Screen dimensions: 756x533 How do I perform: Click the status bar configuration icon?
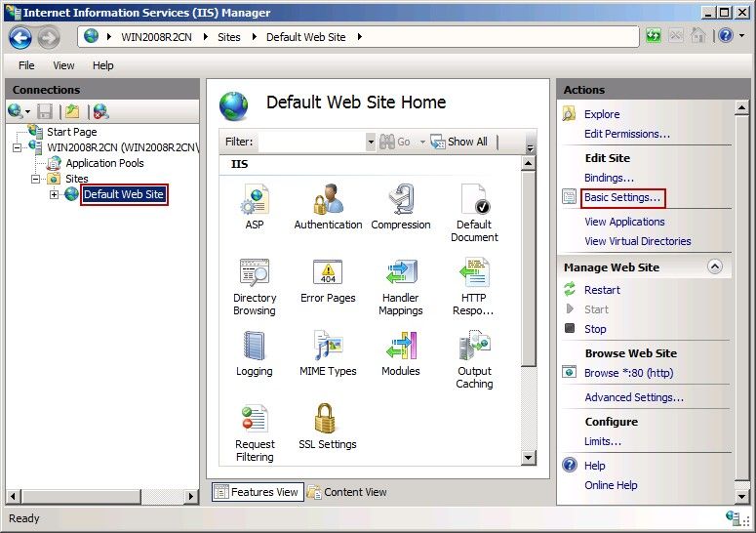[x=734, y=518]
